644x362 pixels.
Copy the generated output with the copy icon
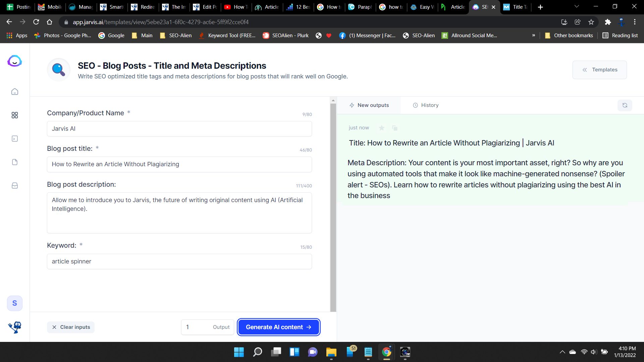click(x=395, y=128)
